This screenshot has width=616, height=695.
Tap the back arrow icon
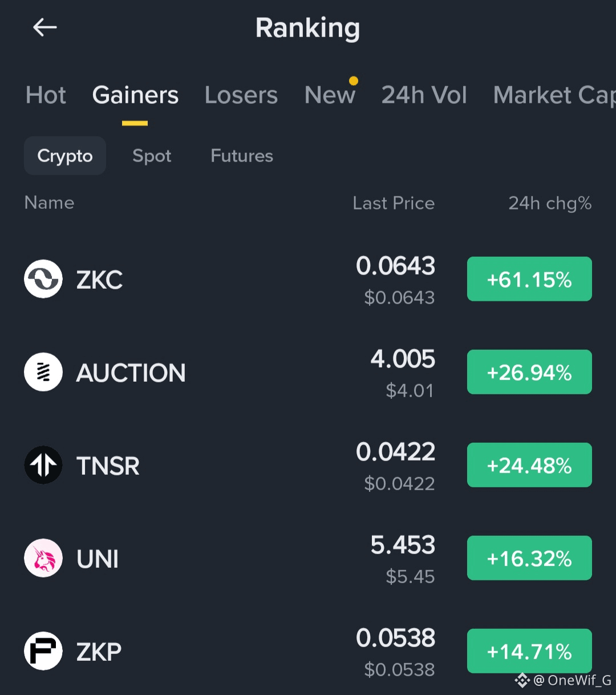click(x=44, y=27)
